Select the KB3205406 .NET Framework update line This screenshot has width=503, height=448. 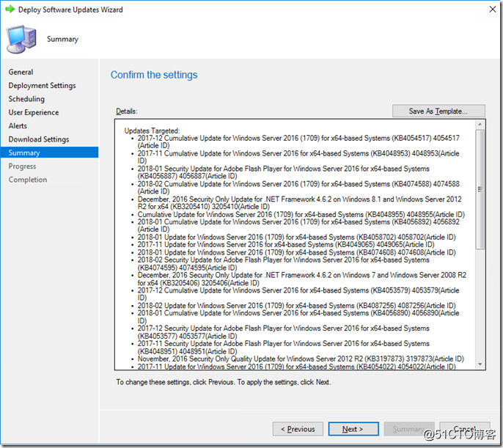coord(302,279)
